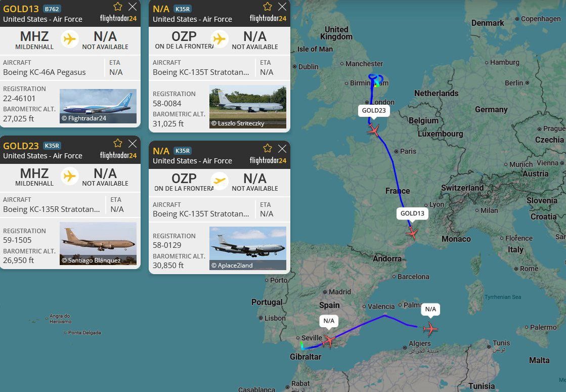Click the GOLD13 map callout label

(412, 213)
